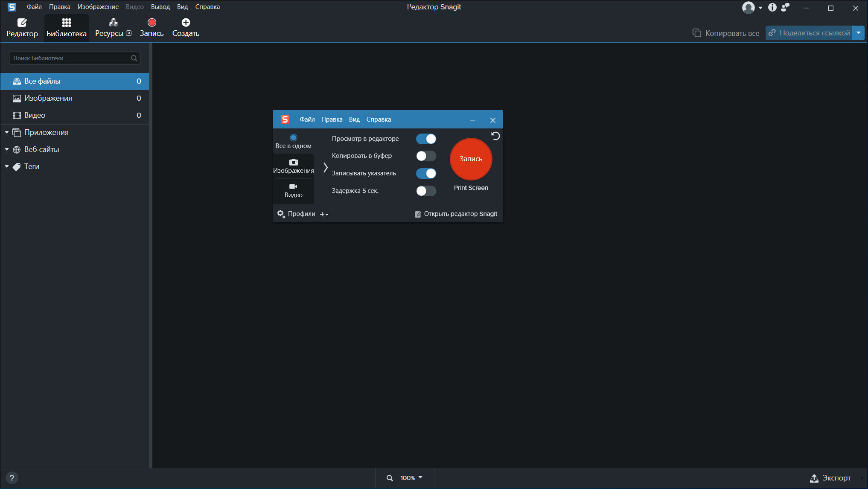The width and height of the screenshot is (868, 489).
Task: Select the Видео camcorder capture tab
Action: coord(294,190)
